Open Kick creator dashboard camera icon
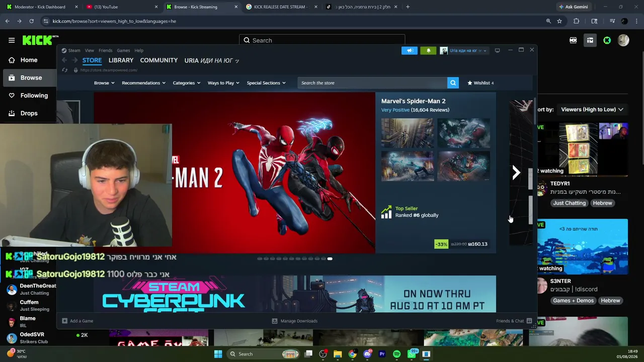 click(573, 40)
